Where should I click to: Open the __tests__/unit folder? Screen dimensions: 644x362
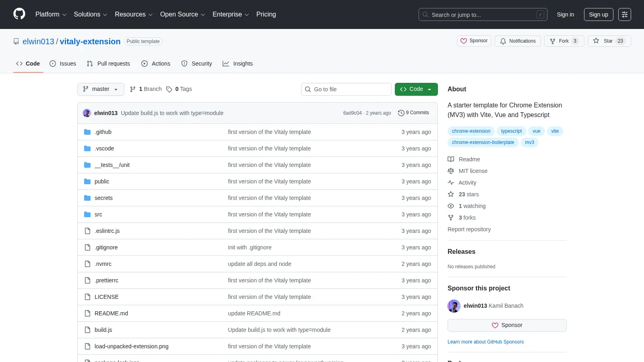[112, 165]
